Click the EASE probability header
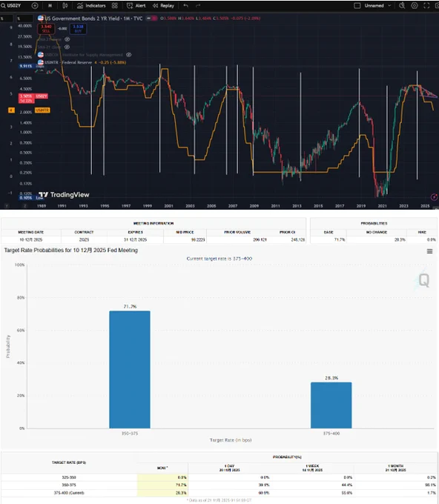The width and height of the screenshot is (439, 504). (x=329, y=232)
